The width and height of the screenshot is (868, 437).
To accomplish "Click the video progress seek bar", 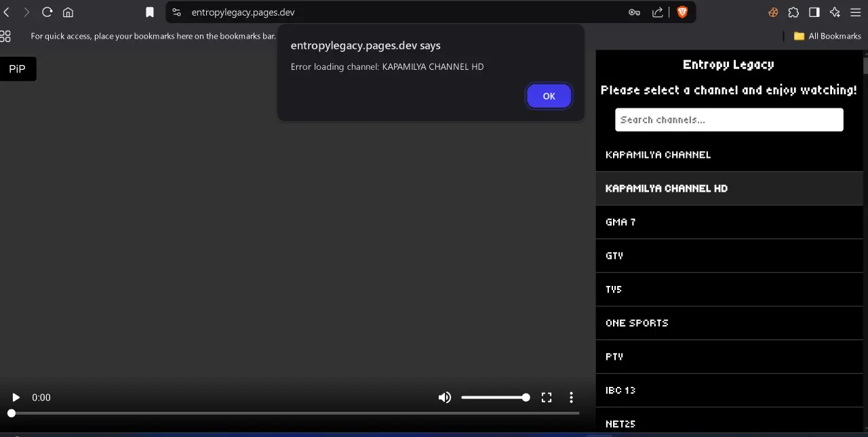I will [295, 413].
